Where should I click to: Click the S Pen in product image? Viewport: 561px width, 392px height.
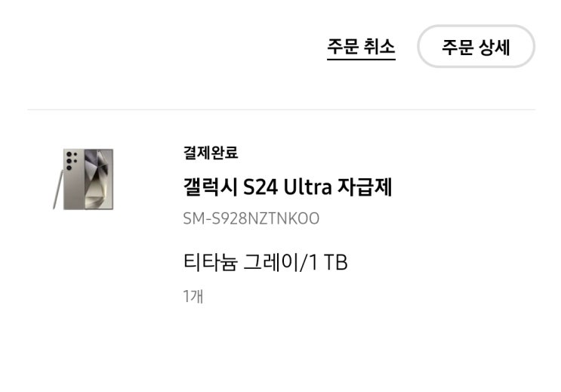click(x=57, y=190)
